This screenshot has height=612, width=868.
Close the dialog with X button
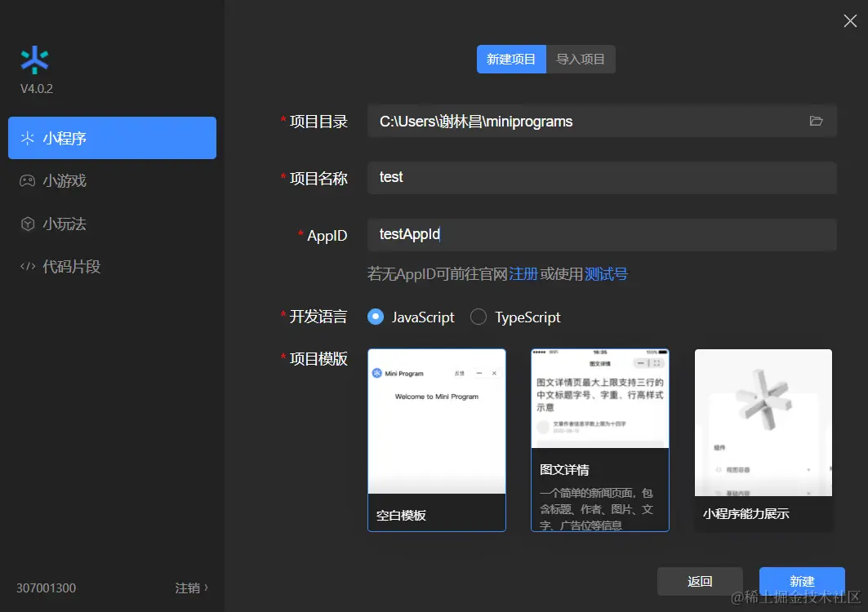click(850, 21)
